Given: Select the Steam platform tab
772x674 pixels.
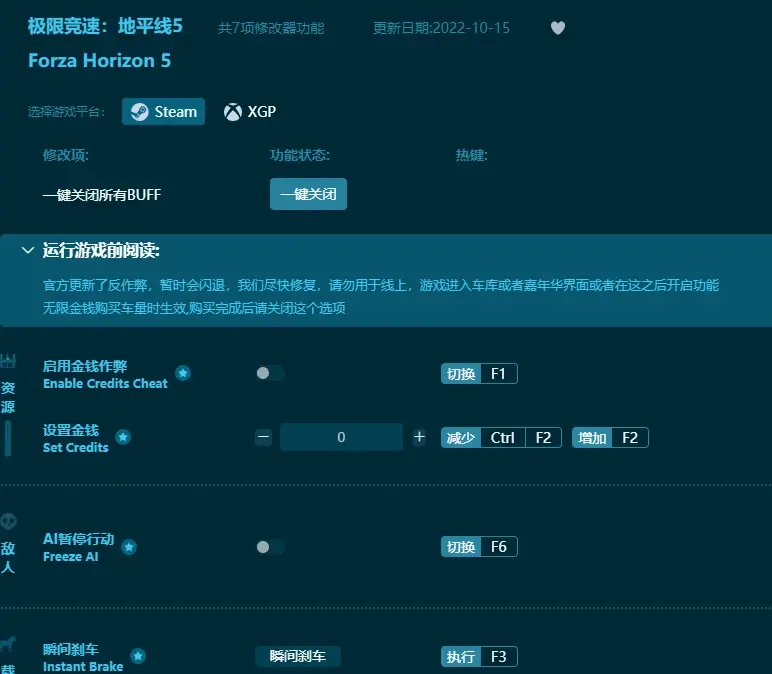Looking at the screenshot, I should [x=163, y=112].
